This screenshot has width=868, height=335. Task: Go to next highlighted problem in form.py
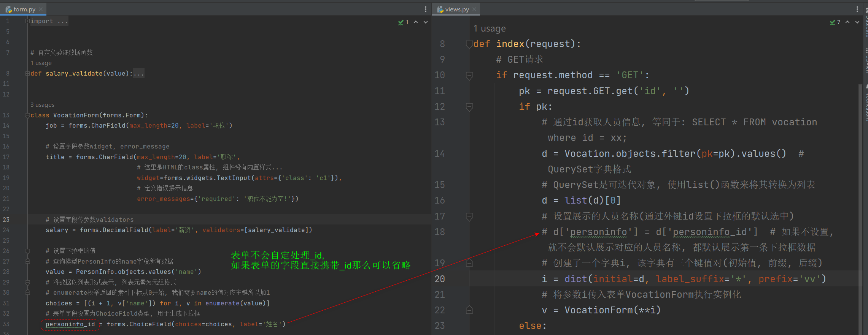pos(426,22)
